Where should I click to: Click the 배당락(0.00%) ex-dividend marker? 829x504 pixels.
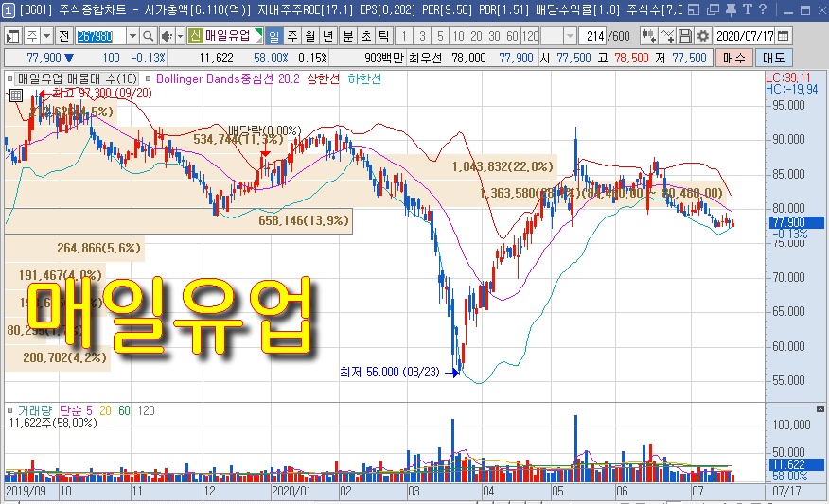tap(265, 130)
